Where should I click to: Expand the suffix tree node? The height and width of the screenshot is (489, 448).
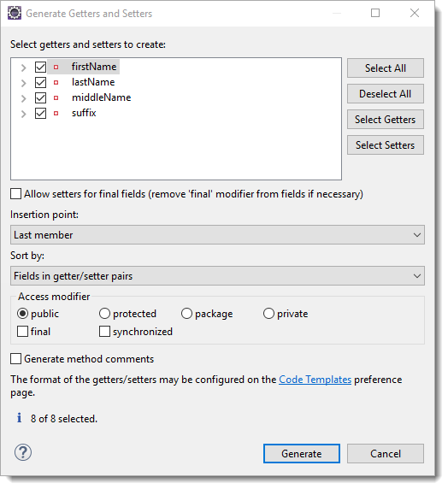(x=24, y=114)
